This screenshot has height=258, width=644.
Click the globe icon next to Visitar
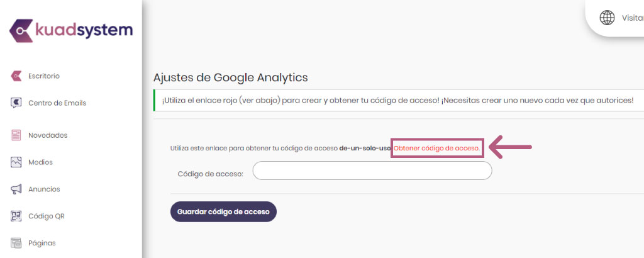pos(607,18)
